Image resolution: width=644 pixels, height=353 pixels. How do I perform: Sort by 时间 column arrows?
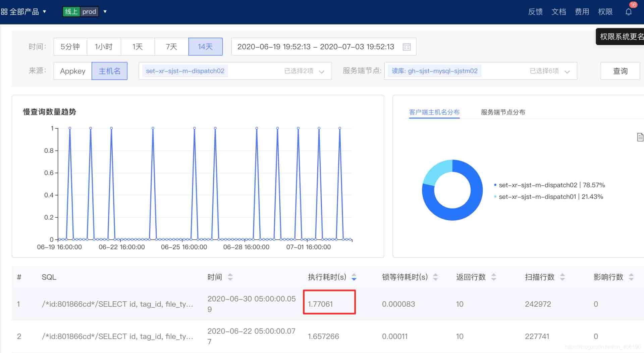coord(230,277)
